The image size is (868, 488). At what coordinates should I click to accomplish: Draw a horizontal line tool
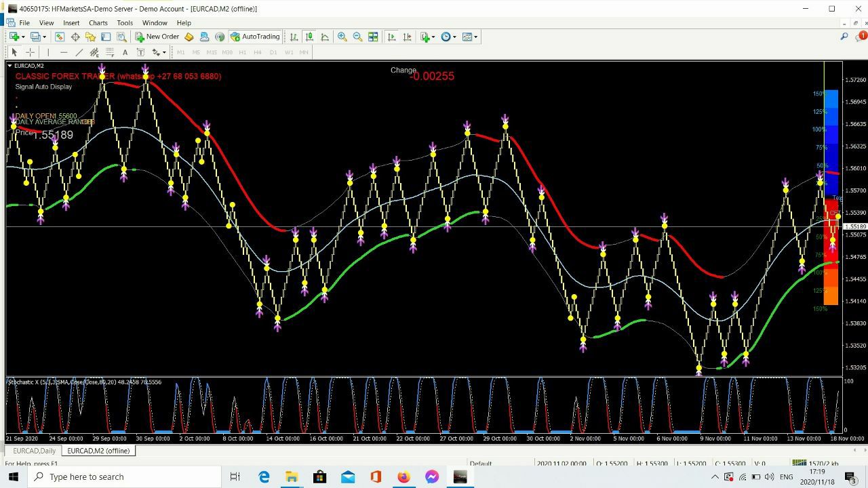(64, 52)
